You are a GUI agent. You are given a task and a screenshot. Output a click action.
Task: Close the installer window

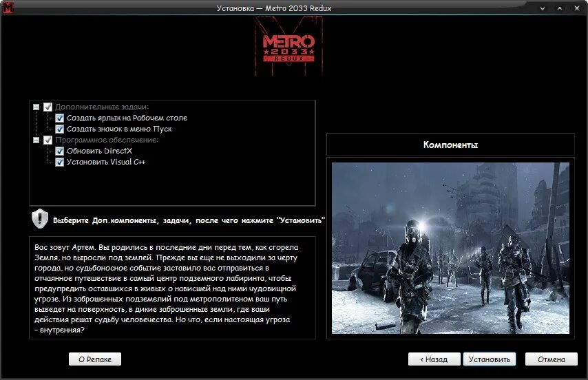tap(577, 8)
